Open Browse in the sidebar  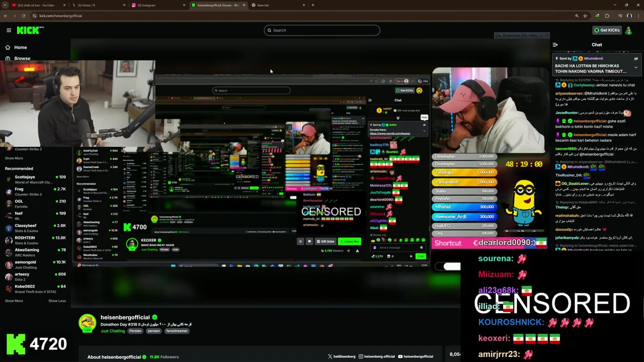[18, 58]
